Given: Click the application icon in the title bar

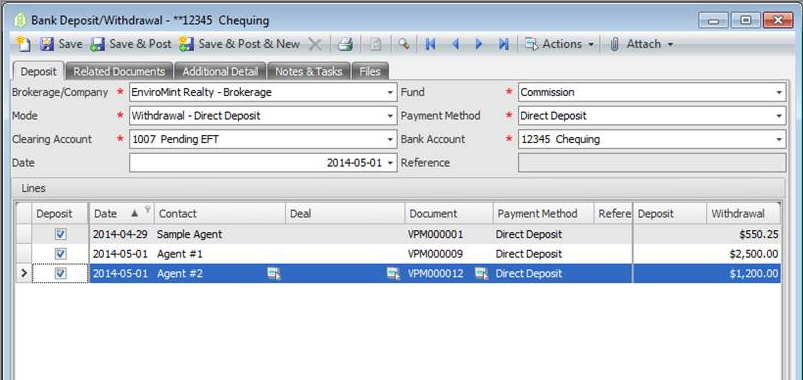Looking at the screenshot, I should click(x=20, y=21).
